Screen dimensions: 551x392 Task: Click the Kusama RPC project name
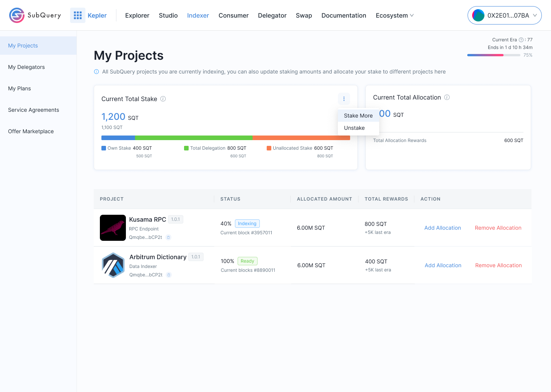point(148,219)
